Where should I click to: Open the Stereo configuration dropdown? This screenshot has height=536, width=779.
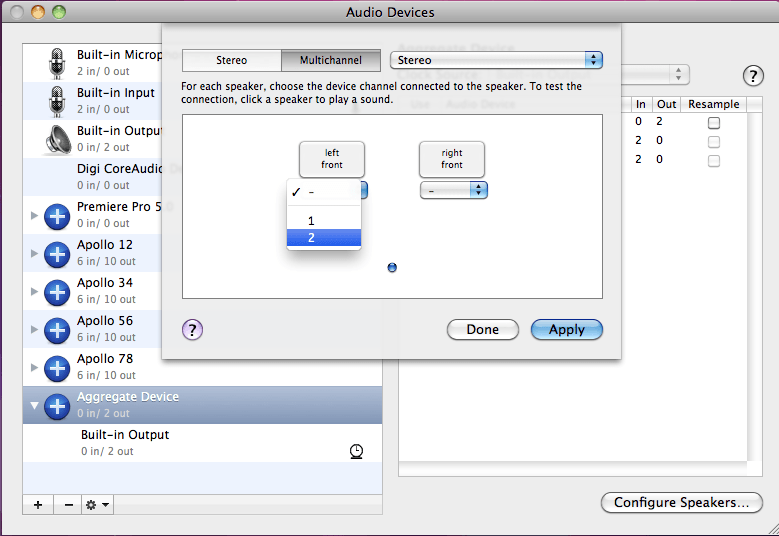pyautogui.click(x=496, y=61)
